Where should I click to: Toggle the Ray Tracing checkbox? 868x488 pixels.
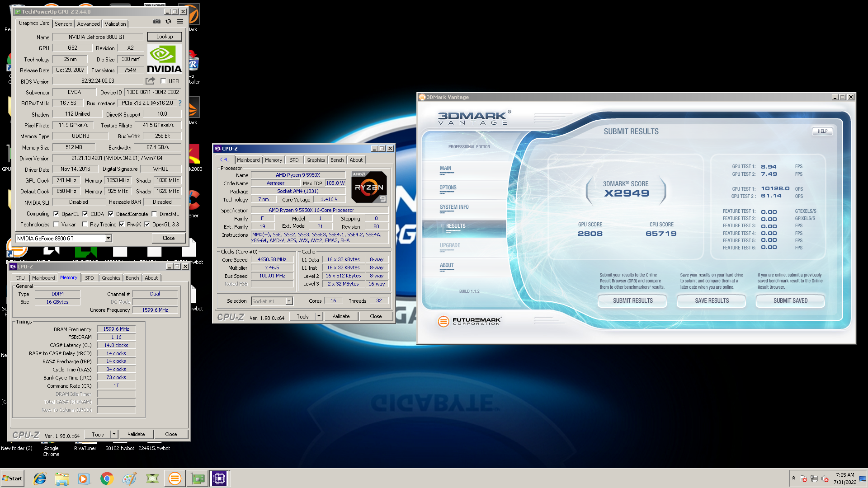(85, 225)
